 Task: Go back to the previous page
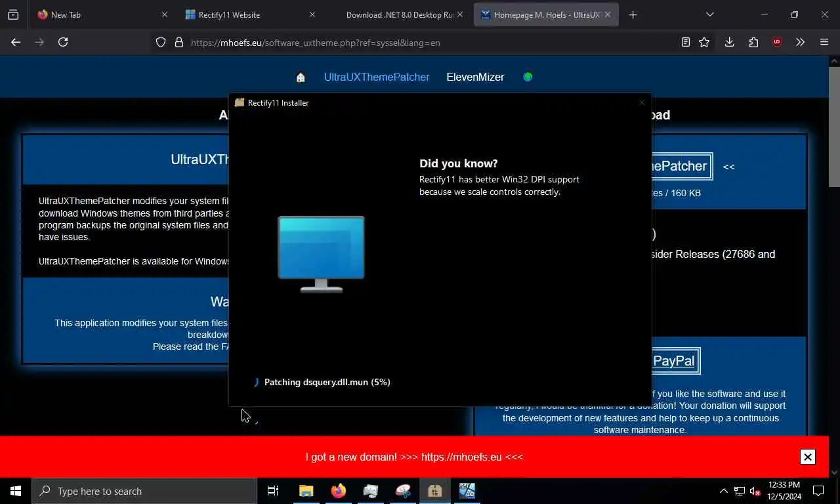coord(16,42)
